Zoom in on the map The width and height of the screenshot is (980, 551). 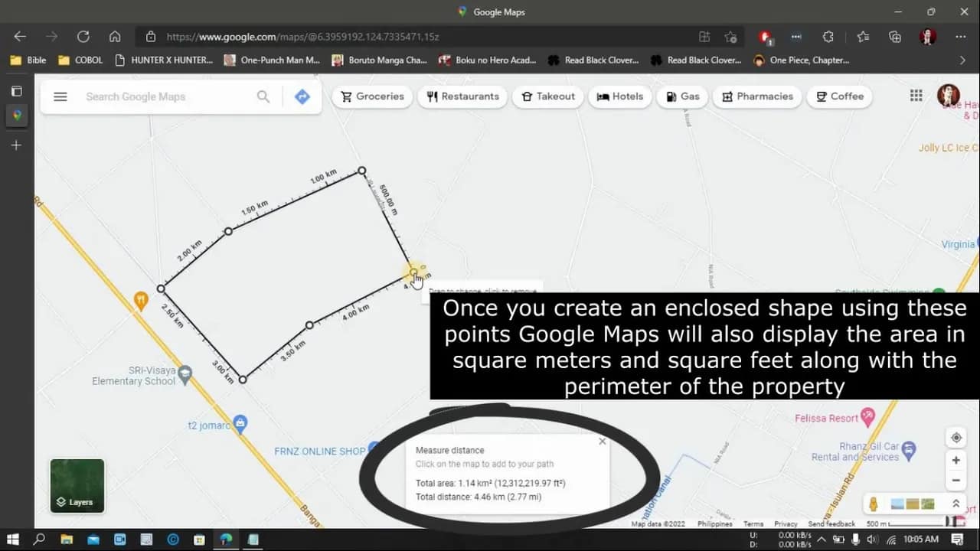click(x=955, y=461)
